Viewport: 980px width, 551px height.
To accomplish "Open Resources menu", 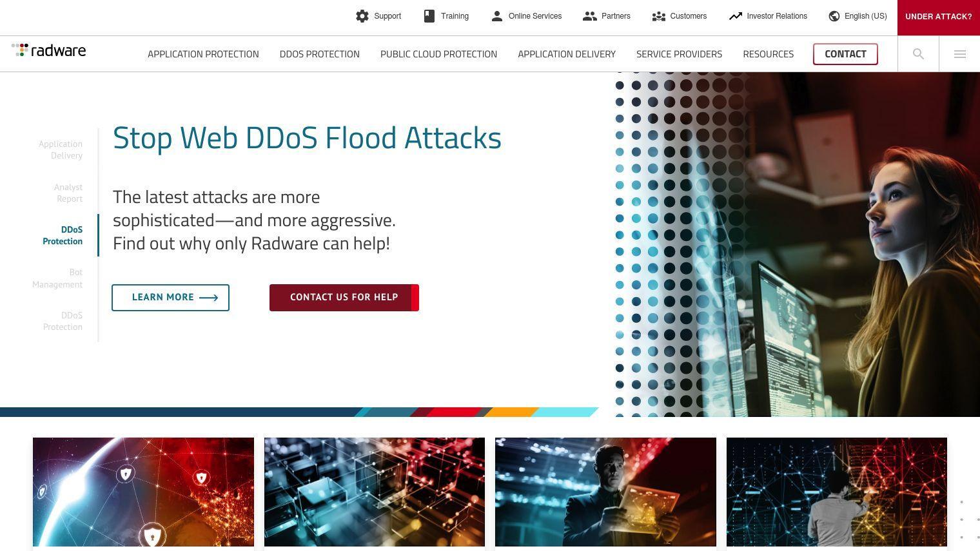I will point(768,54).
